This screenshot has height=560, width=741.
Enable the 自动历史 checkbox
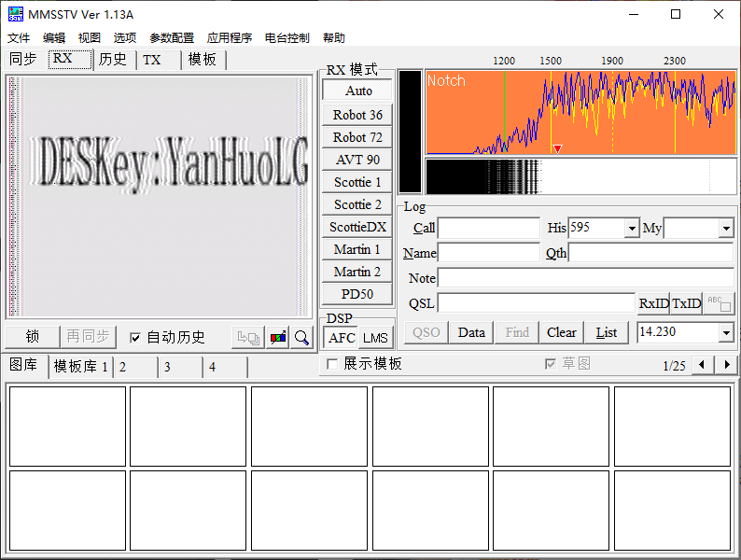(x=135, y=338)
